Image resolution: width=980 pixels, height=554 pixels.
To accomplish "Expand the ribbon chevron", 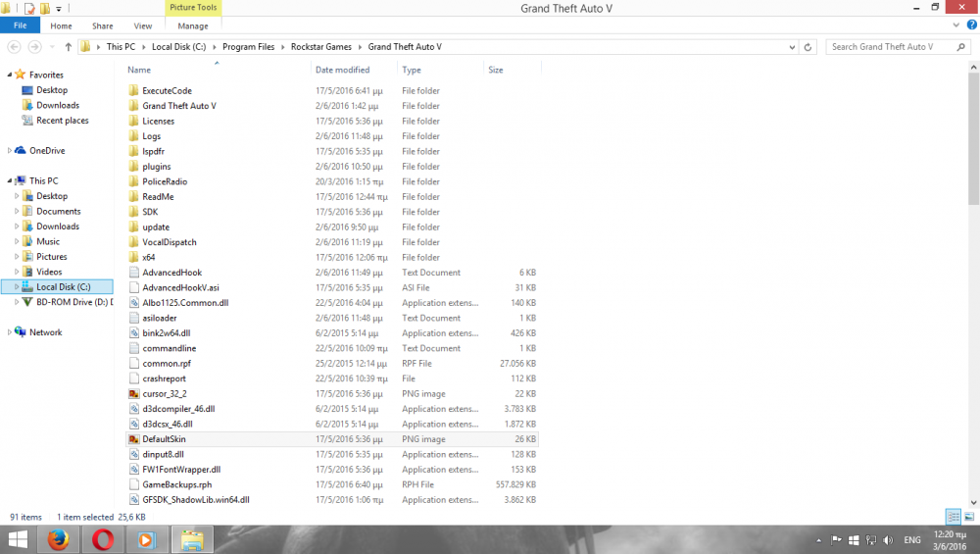I will tap(956, 25).
